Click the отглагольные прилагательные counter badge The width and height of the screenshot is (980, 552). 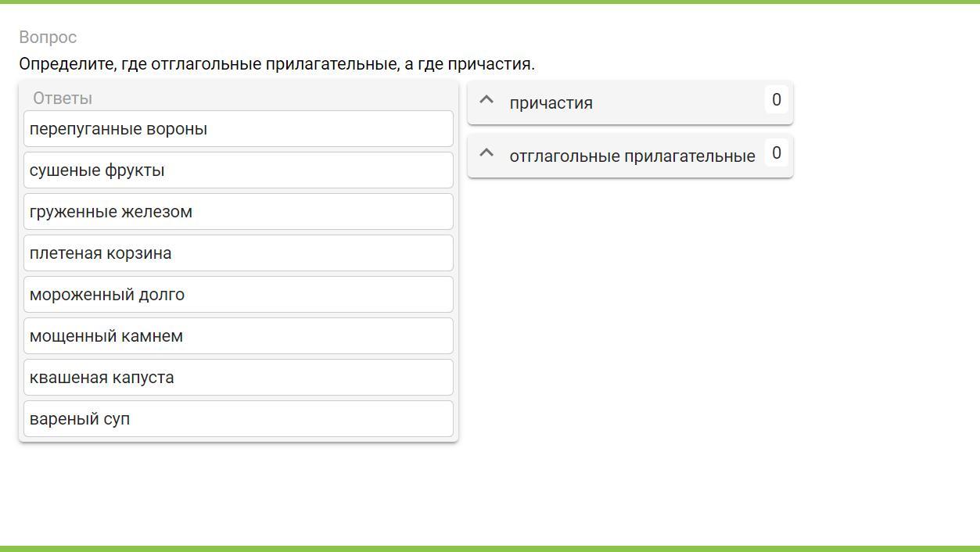point(776,153)
